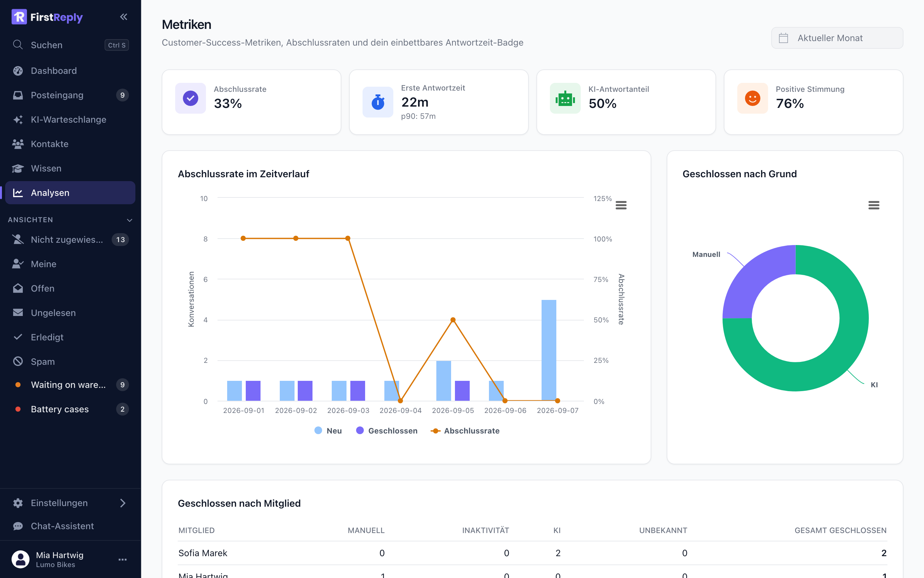
Task: Click the Spam ban icon
Action: point(18,362)
